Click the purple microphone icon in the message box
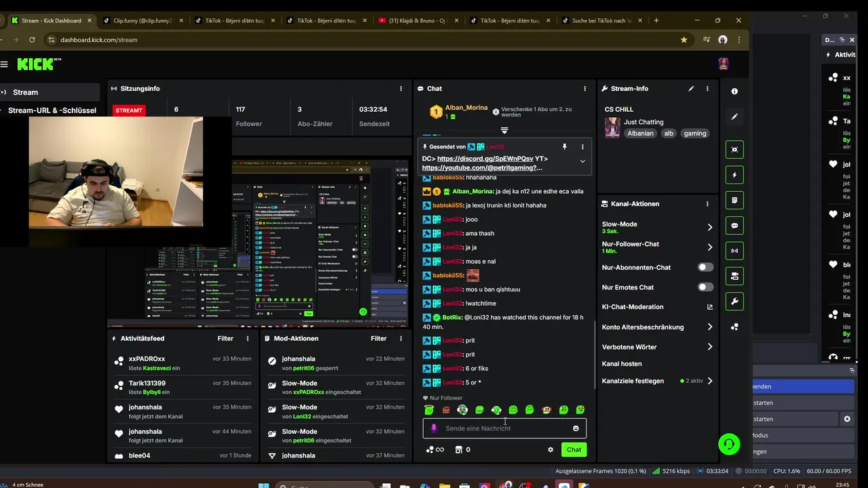This screenshot has height=488, width=868. [x=434, y=428]
